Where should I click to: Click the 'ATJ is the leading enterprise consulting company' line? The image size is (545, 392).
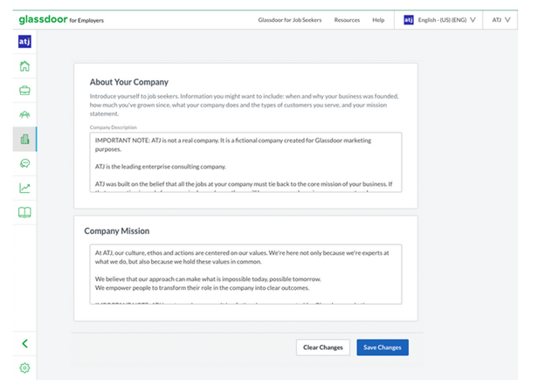point(160,167)
